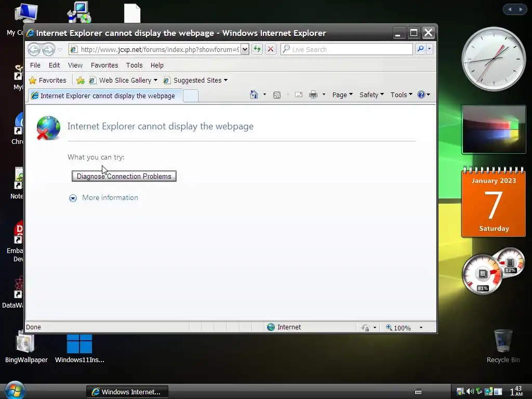Open the zoom level dropdown arrow

pyautogui.click(x=421, y=327)
